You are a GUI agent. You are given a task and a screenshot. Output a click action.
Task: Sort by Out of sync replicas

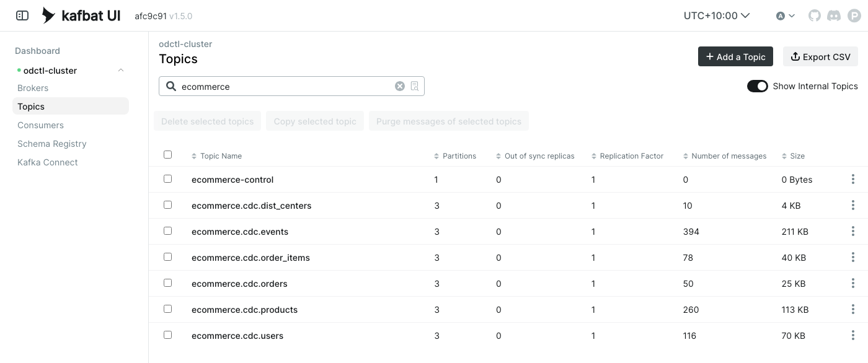click(x=535, y=156)
